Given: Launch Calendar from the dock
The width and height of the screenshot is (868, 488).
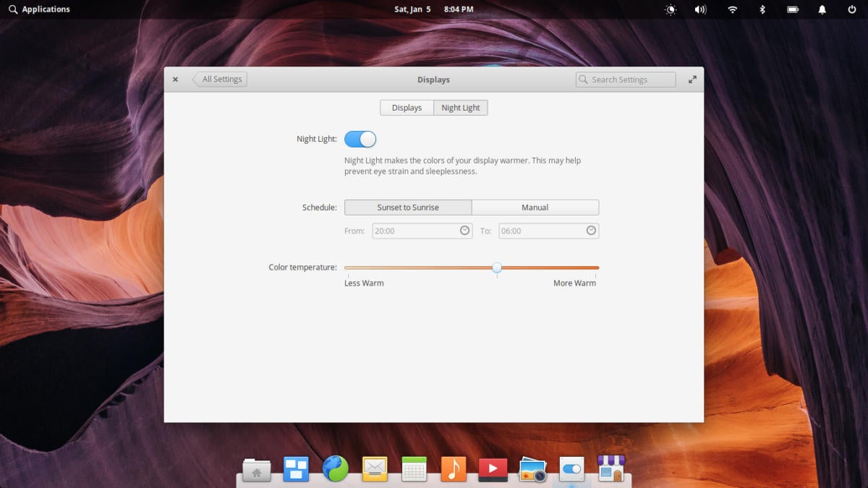Looking at the screenshot, I should 414,470.
